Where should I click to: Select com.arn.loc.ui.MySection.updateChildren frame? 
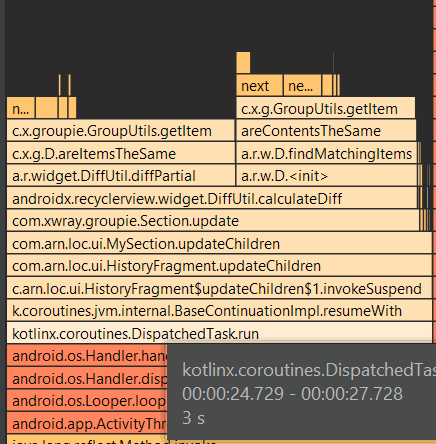(x=219, y=243)
